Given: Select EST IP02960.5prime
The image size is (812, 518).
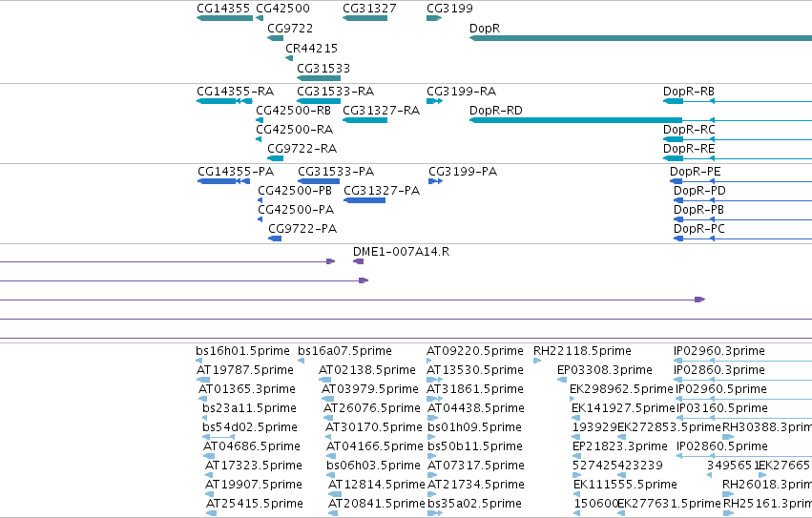Looking at the screenshot, I should [x=742, y=400].
